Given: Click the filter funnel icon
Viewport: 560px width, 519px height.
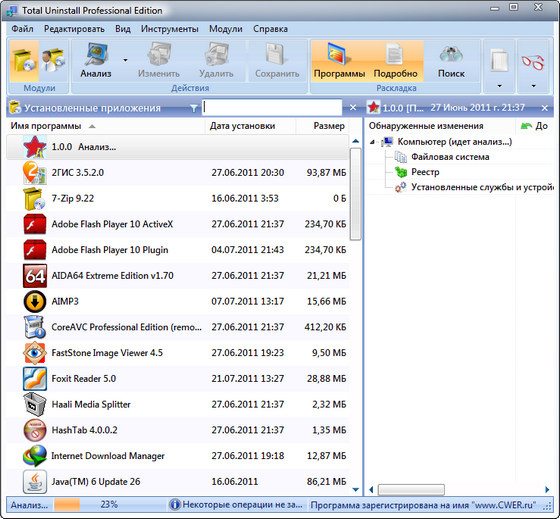Looking at the screenshot, I should click(193, 108).
